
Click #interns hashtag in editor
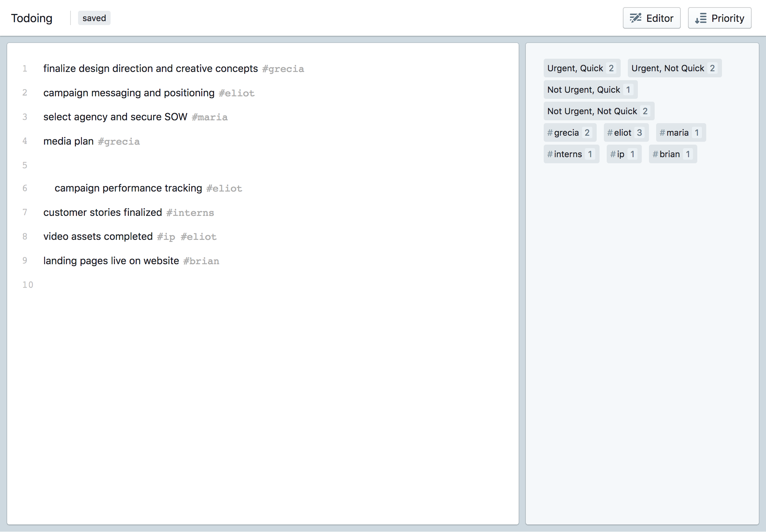click(x=190, y=213)
